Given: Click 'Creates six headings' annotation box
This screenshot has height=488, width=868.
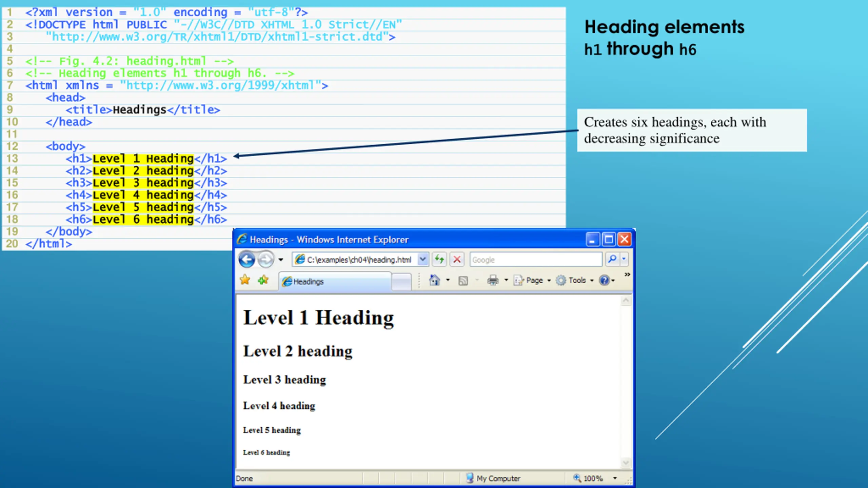Looking at the screenshot, I should pyautogui.click(x=692, y=130).
